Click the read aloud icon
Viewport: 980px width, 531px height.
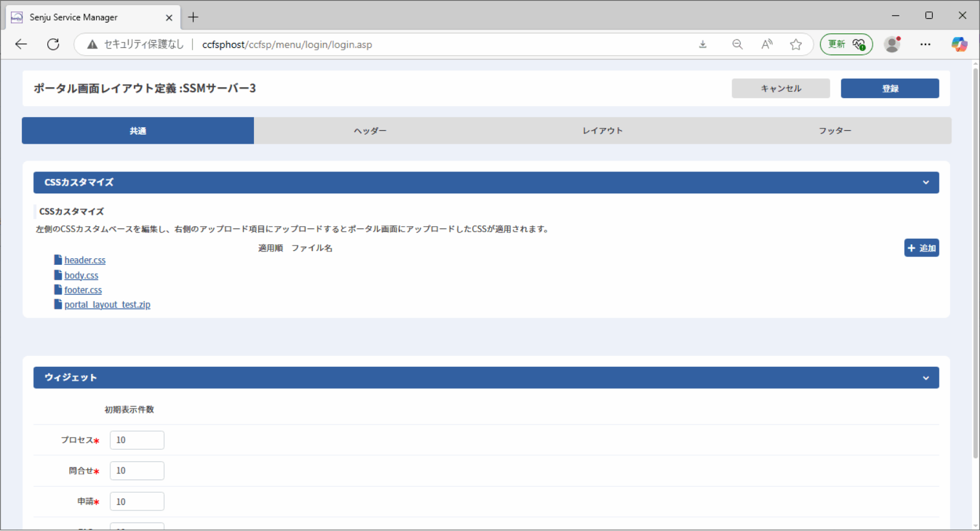click(767, 44)
